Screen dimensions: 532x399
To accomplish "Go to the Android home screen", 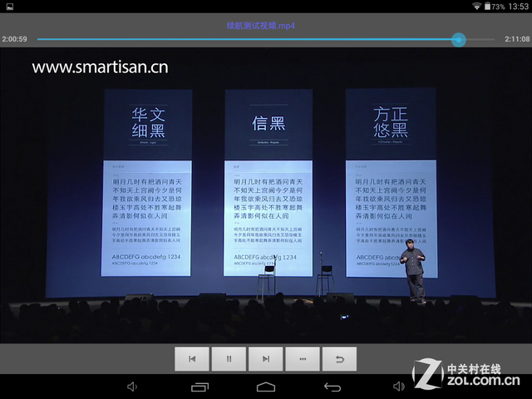I will click(x=266, y=387).
